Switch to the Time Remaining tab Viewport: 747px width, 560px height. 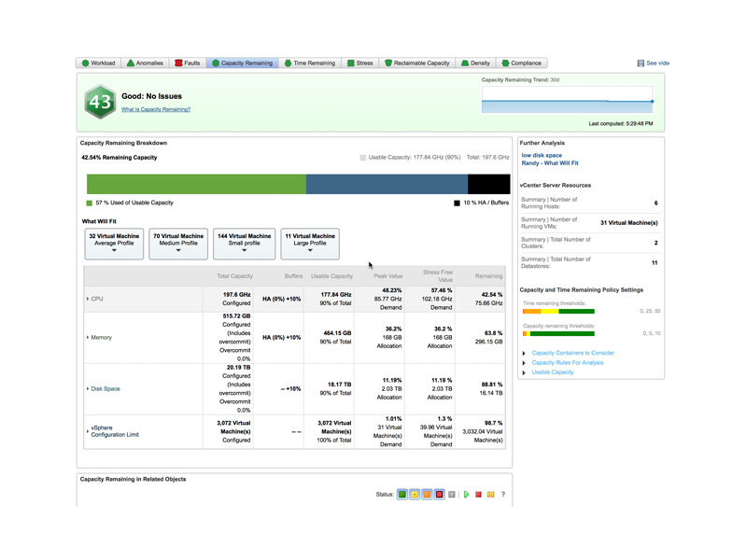coord(309,63)
